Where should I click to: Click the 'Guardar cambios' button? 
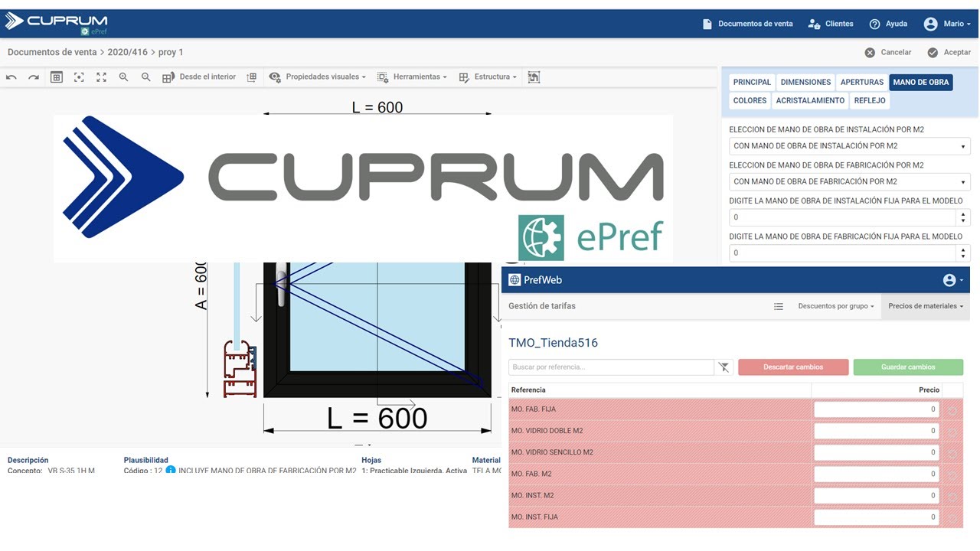pyautogui.click(x=910, y=367)
